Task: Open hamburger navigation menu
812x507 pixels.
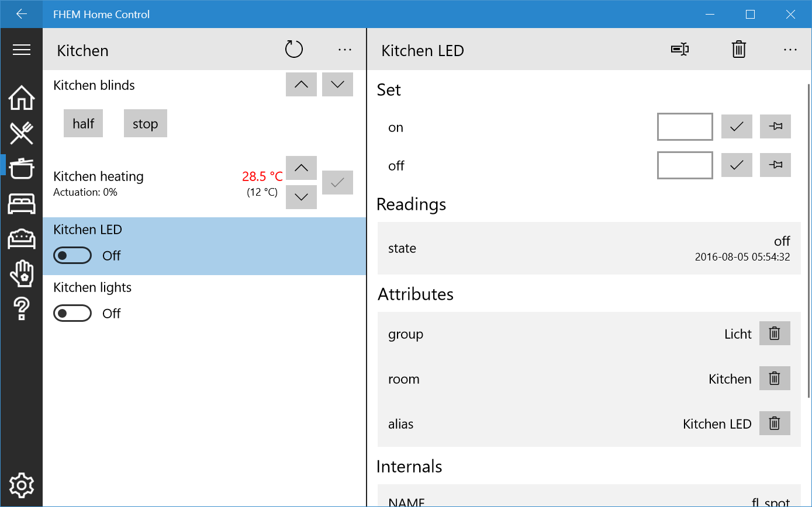Action: point(22,50)
